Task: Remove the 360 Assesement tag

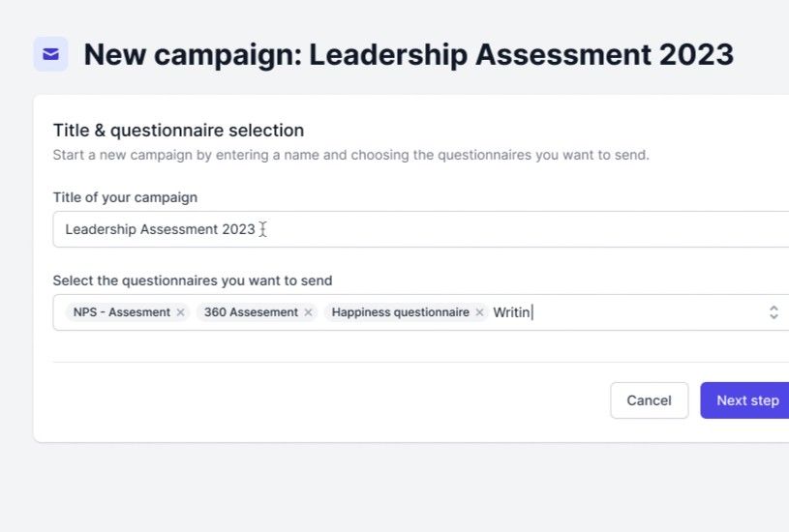Action: 308,312
